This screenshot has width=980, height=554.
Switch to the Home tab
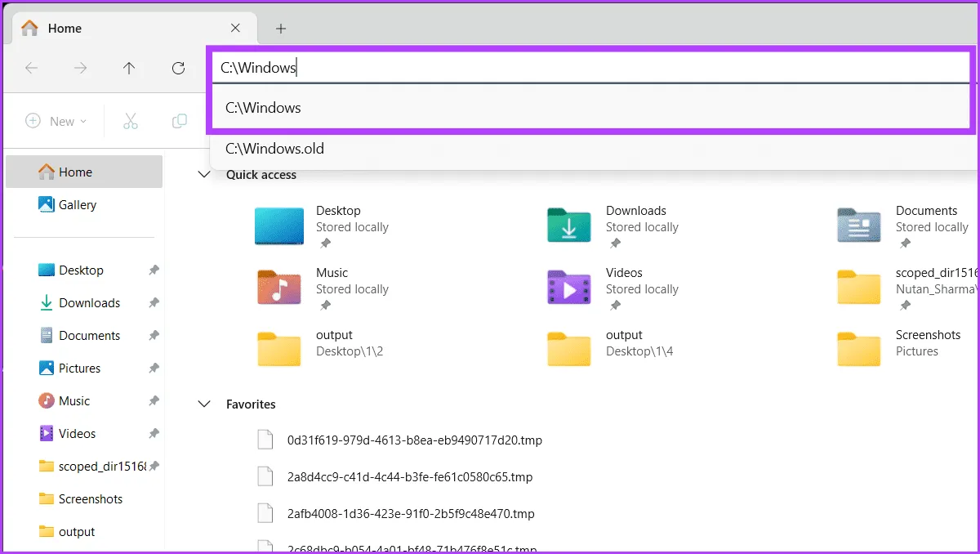(65, 27)
